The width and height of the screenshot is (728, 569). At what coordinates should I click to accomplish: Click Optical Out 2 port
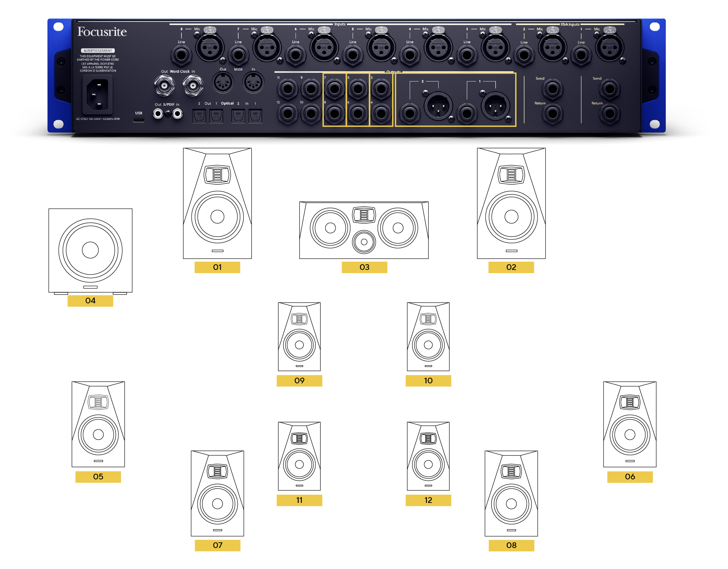[x=199, y=116]
